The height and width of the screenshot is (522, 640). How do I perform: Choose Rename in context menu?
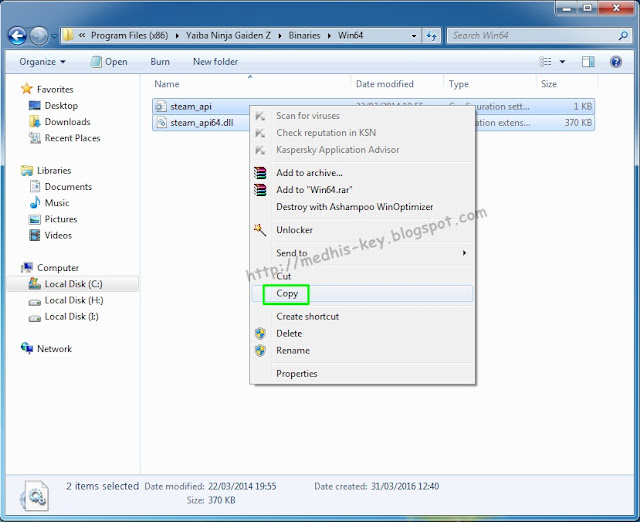[x=362, y=351]
